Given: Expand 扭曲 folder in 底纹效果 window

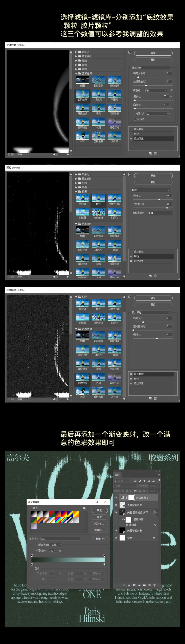Looking at the screenshot, I should [x=76, y=60].
